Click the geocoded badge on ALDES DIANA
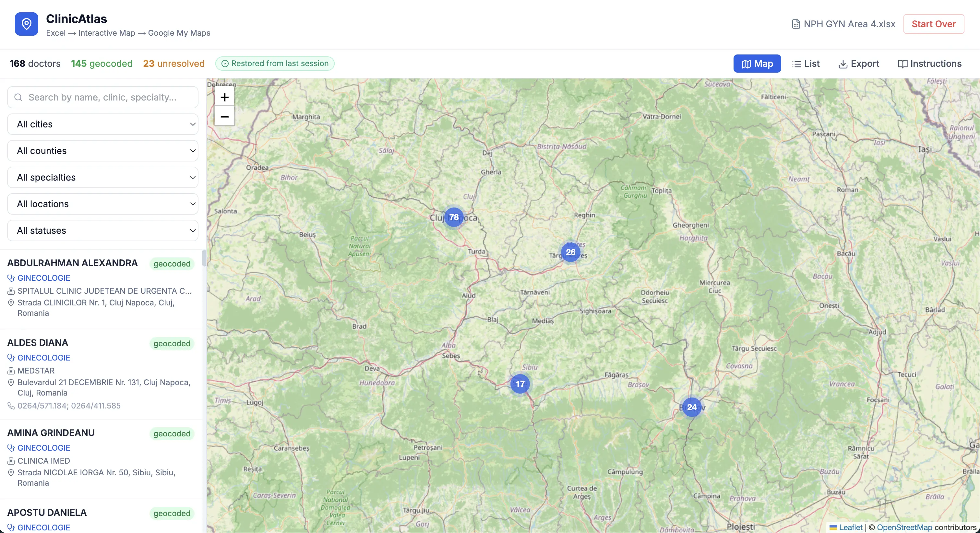 [172, 344]
